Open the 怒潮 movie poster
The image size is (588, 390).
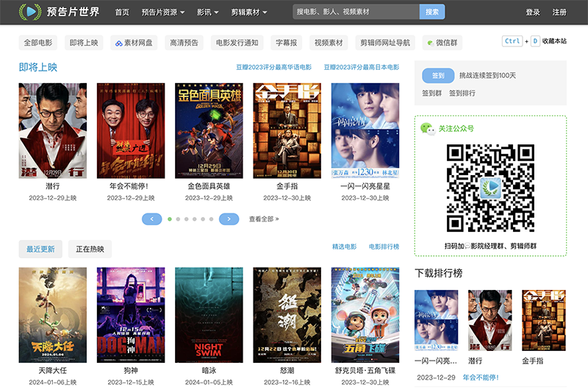tap(287, 315)
